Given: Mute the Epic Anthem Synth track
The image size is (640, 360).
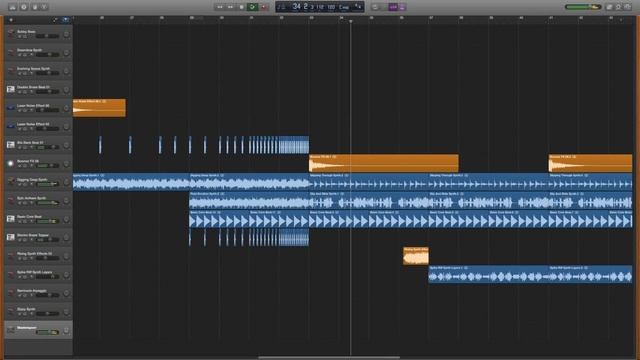Looking at the screenshot, I should tap(19, 203).
